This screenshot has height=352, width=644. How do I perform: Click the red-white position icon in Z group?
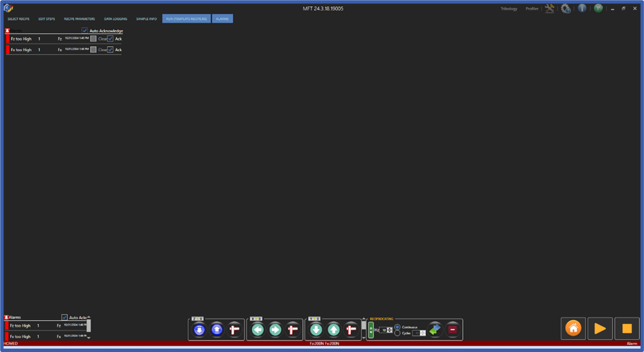pos(234,330)
